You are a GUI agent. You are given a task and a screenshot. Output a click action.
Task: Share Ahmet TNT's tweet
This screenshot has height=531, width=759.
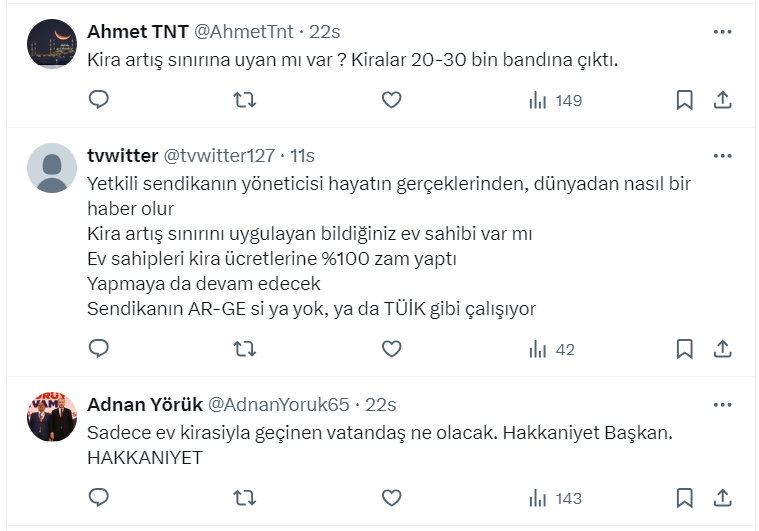pos(723,100)
